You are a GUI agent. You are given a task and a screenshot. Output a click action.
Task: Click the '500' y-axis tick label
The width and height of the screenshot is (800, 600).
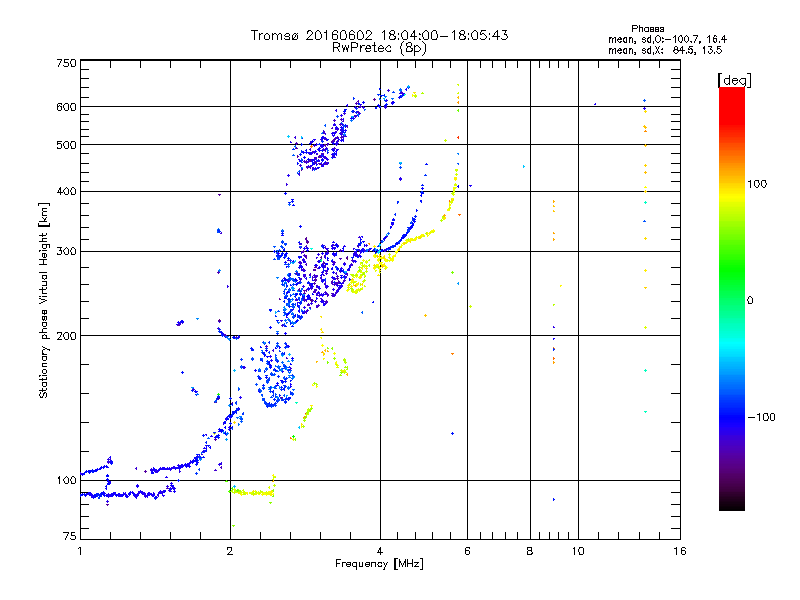pos(66,145)
